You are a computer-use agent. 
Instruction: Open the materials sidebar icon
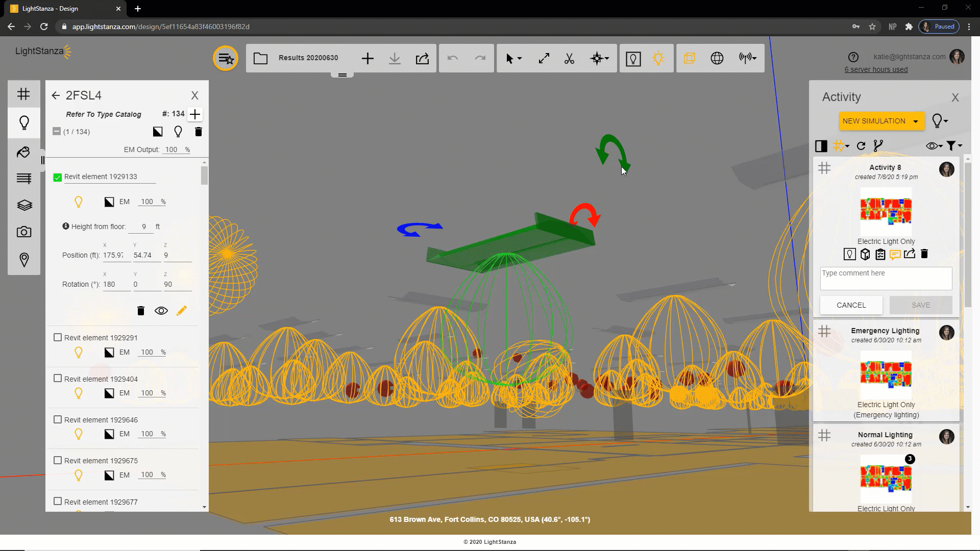[x=23, y=152]
